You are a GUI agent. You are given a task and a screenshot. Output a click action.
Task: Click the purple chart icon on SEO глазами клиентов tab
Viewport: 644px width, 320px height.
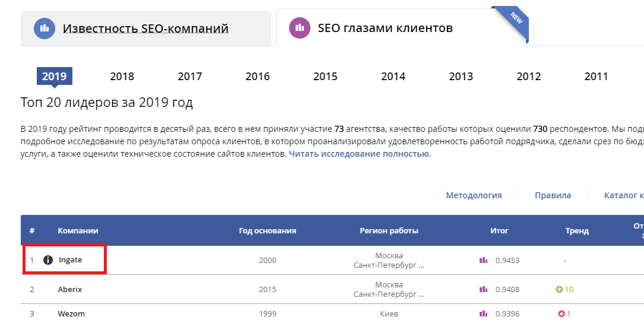pyautogui.click(x=300, y=27)
